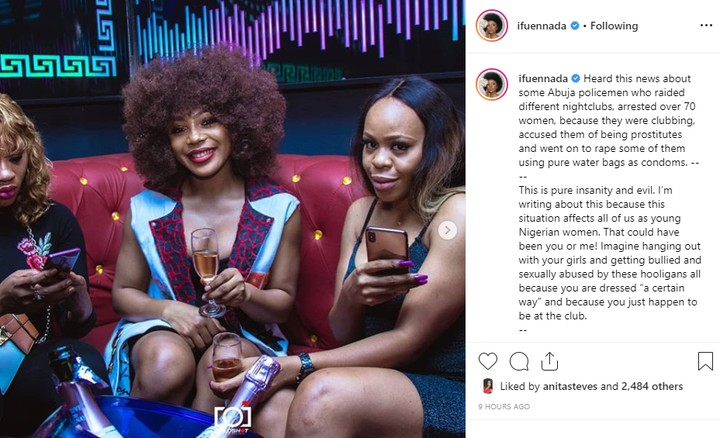
Task: Click the share arrow icon
Action: click(x=549, y=361)
